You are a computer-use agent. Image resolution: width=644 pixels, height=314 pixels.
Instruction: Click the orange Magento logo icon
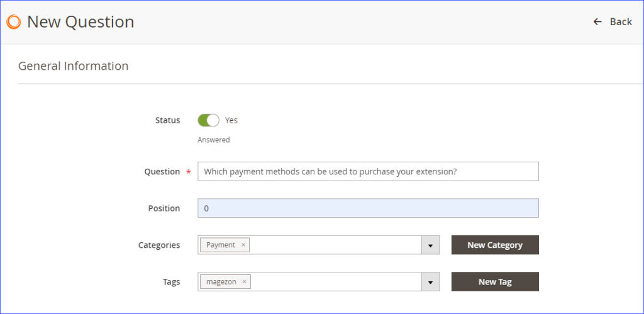coord(14,22)
